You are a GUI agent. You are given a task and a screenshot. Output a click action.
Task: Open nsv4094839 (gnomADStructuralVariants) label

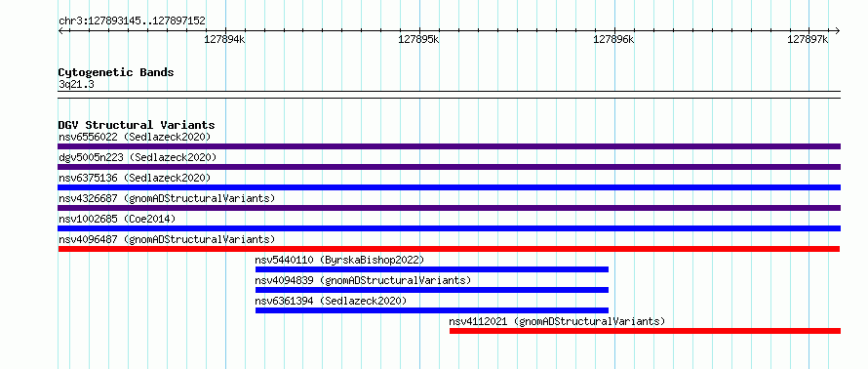363,280
